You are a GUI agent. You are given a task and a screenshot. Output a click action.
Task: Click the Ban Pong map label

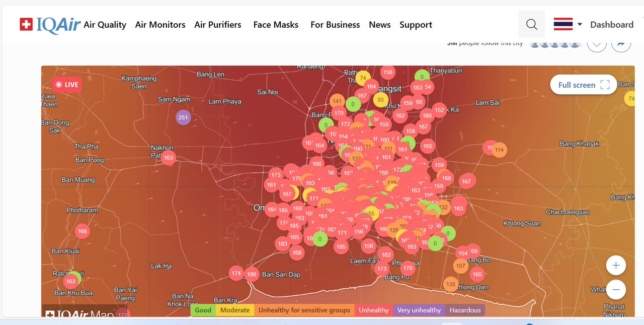[x=90, y=160]
